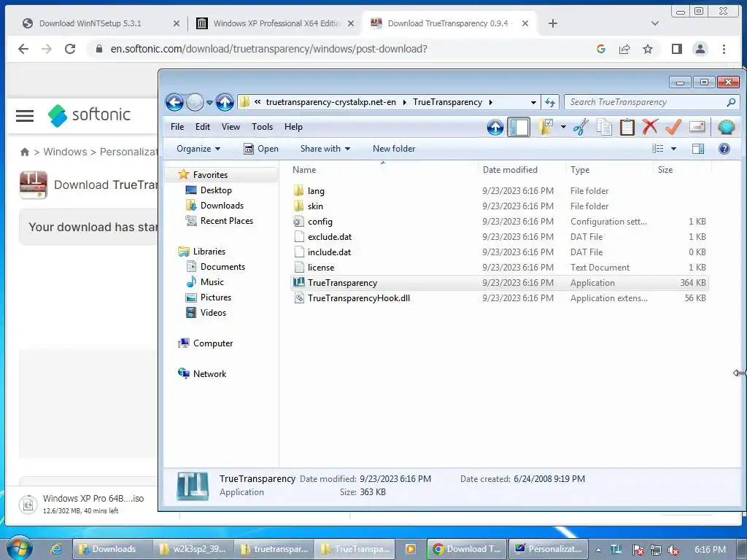Click the Explorer Forward navigation arrow
The image size is (747, 560).
(x=195, y=102)
